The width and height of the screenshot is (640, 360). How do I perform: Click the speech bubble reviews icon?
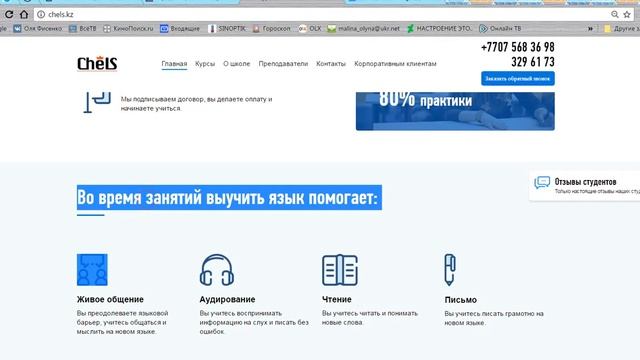(x=542, y=182)
